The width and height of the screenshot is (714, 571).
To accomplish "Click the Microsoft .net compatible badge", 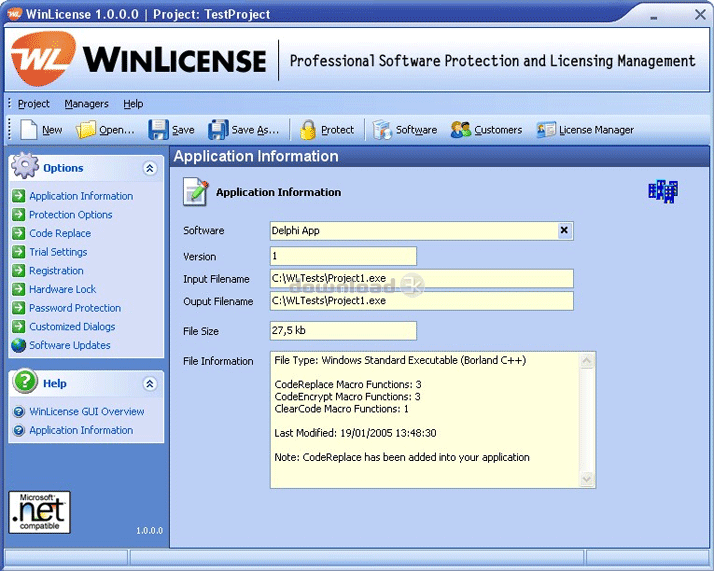I will tap(40, 512).
